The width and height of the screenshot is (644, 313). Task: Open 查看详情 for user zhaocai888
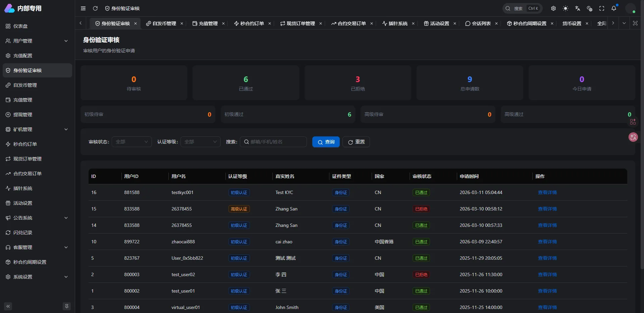tap(547, 242)
